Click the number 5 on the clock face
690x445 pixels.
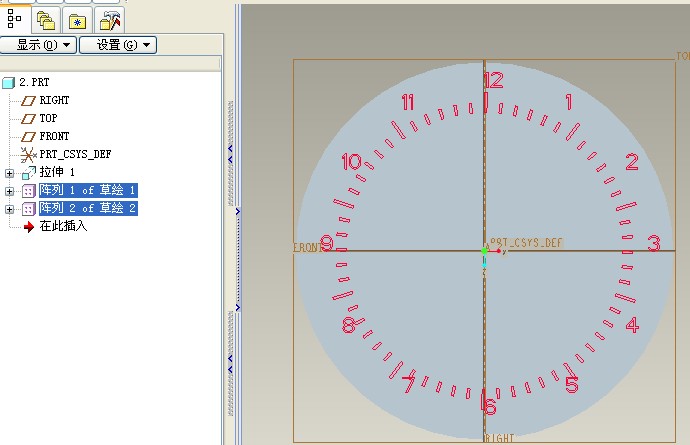click(572, 384)
